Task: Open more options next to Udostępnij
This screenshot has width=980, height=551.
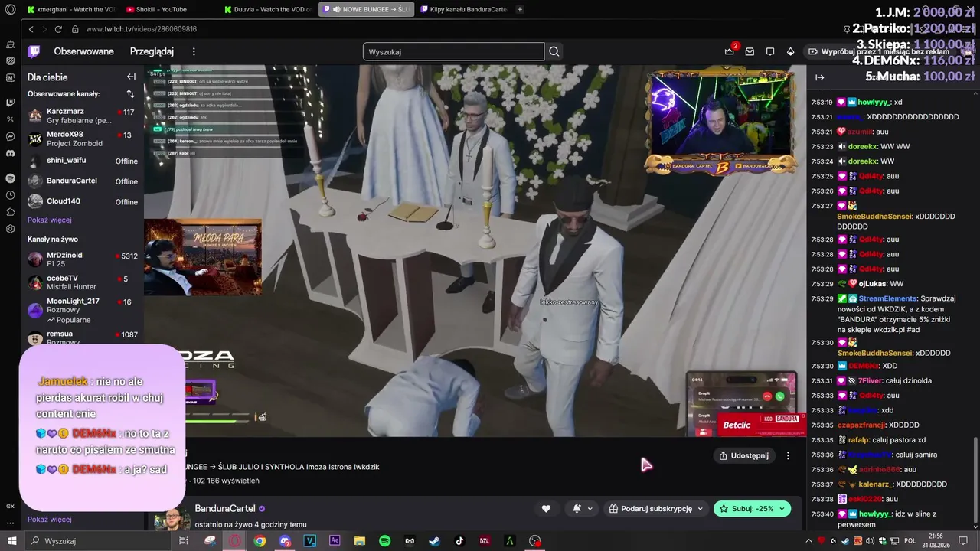Action: click(788, 455)
